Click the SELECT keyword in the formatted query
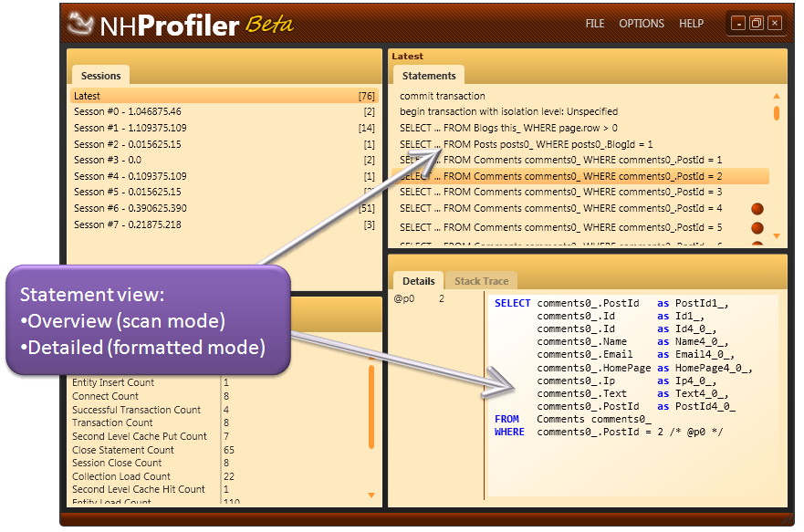The image size is (804, 532). click(x=512, y=304)
